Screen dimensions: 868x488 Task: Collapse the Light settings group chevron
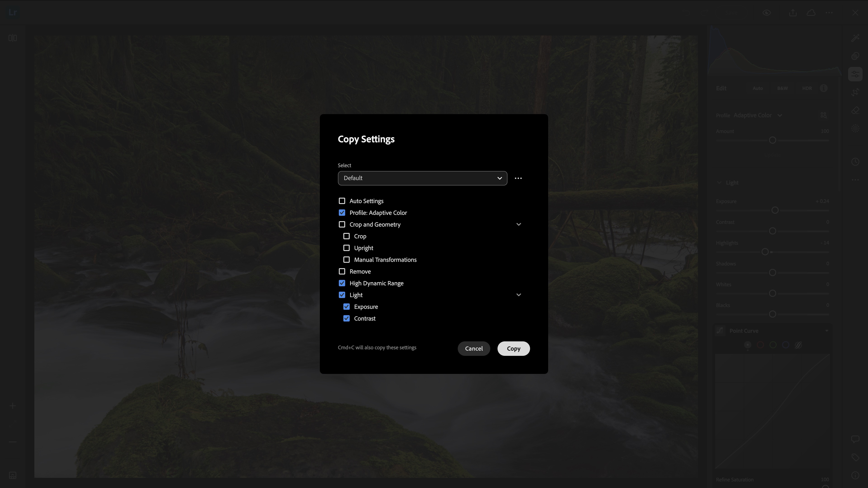pyautogui.click(x=519, y=295)
